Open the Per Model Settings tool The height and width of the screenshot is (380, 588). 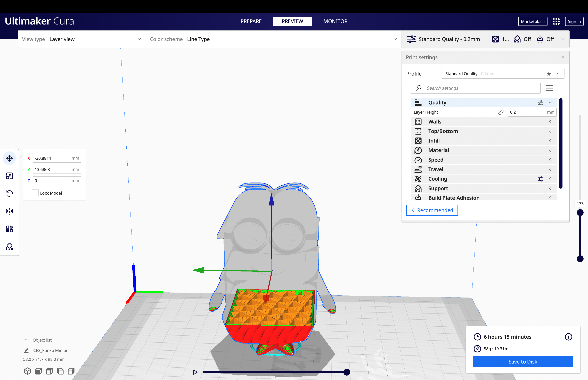click(9, 229)
